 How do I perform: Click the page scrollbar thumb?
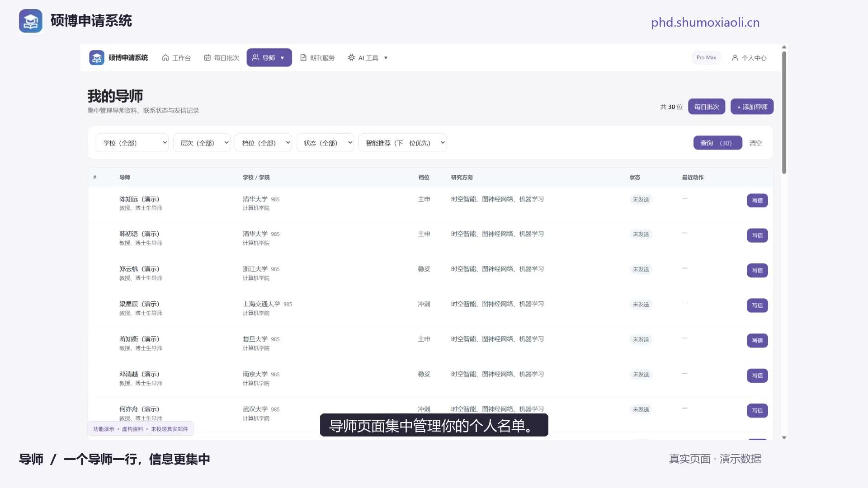784,112
